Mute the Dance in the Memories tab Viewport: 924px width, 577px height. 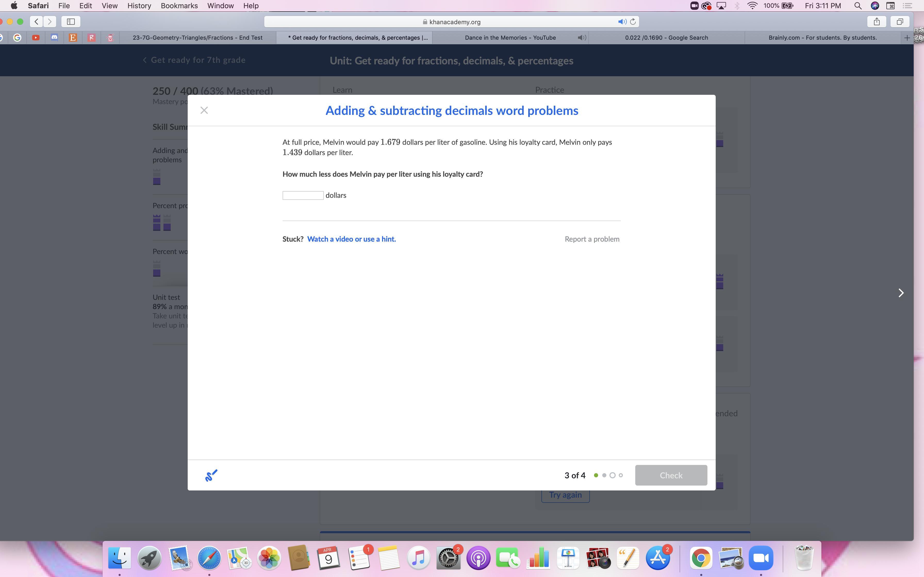[582, 38]
